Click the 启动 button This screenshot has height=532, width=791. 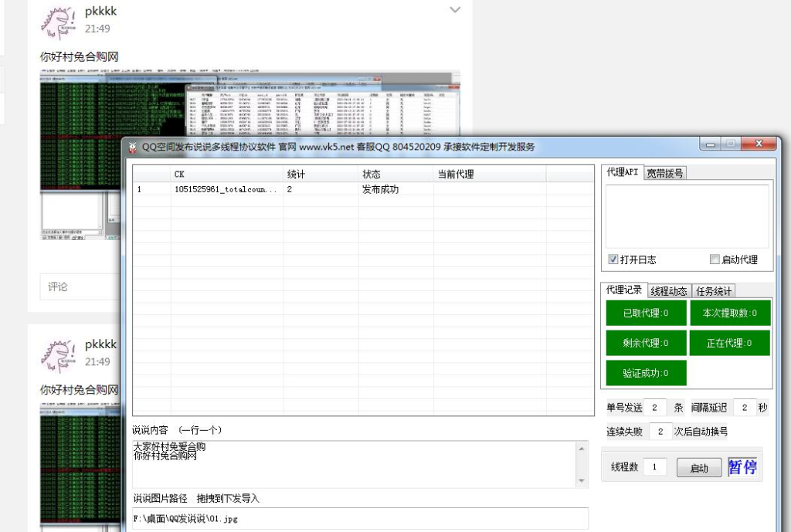pos(699,467)
